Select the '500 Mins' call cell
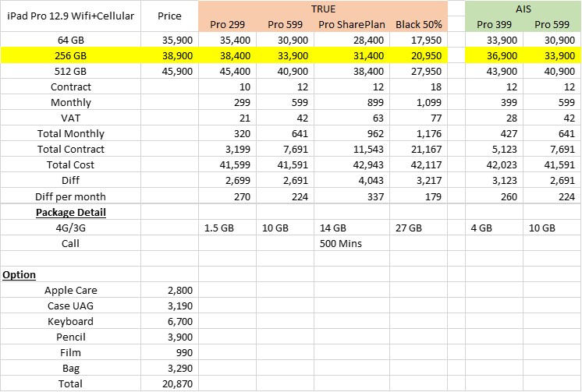 352,243
